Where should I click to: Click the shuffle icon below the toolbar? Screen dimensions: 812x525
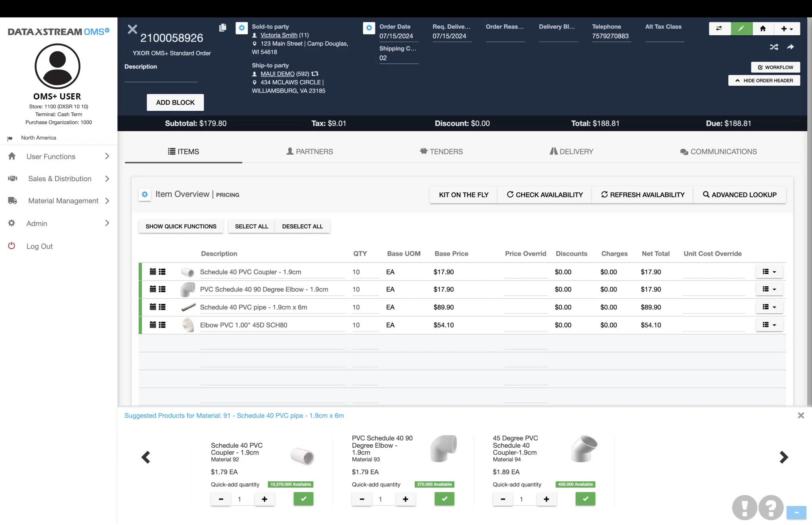pyautogui.click(x=774, y=47)
